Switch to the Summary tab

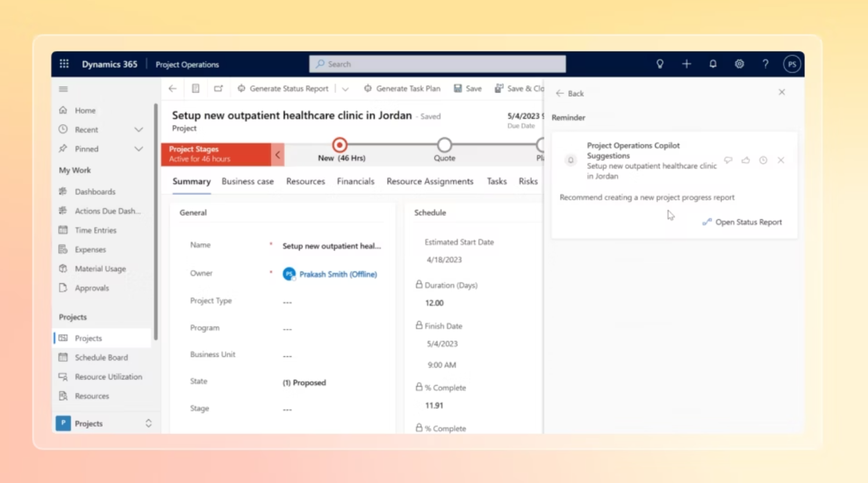click(x=191, y=181)
